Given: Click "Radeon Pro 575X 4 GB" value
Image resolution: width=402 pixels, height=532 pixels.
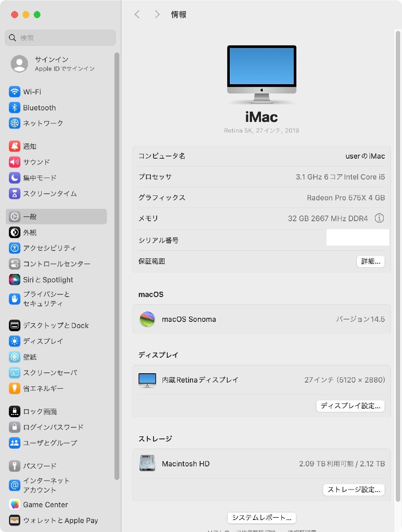Looking at the screenshot, I should pyautogui.click(x=346, y=198).
